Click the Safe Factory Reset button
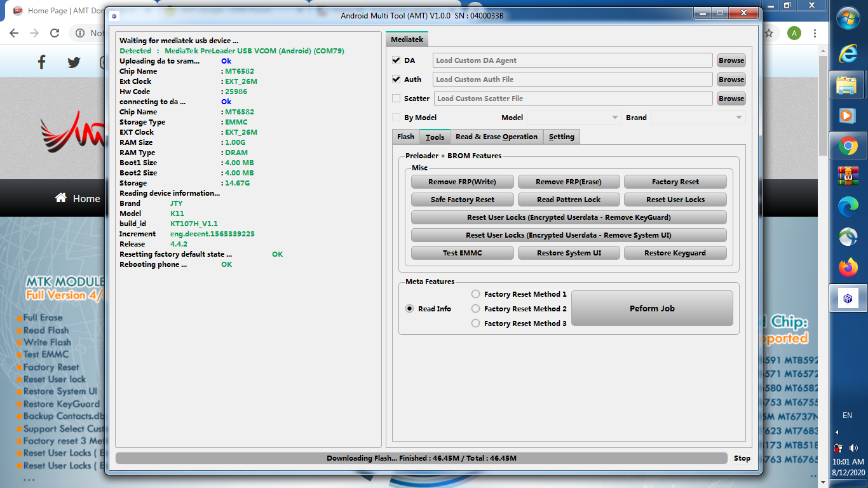 [462, 200]
